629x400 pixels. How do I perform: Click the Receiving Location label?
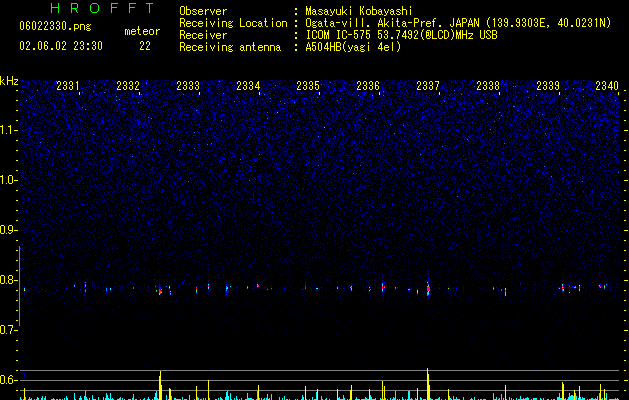[233, 23]
